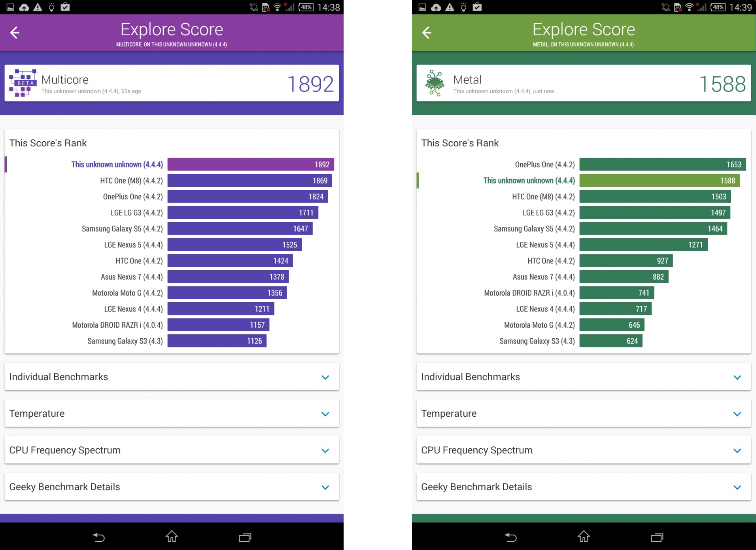The image size is (756, 550).
Task: Tap Android home button on right screen
Action: point(584,537)
